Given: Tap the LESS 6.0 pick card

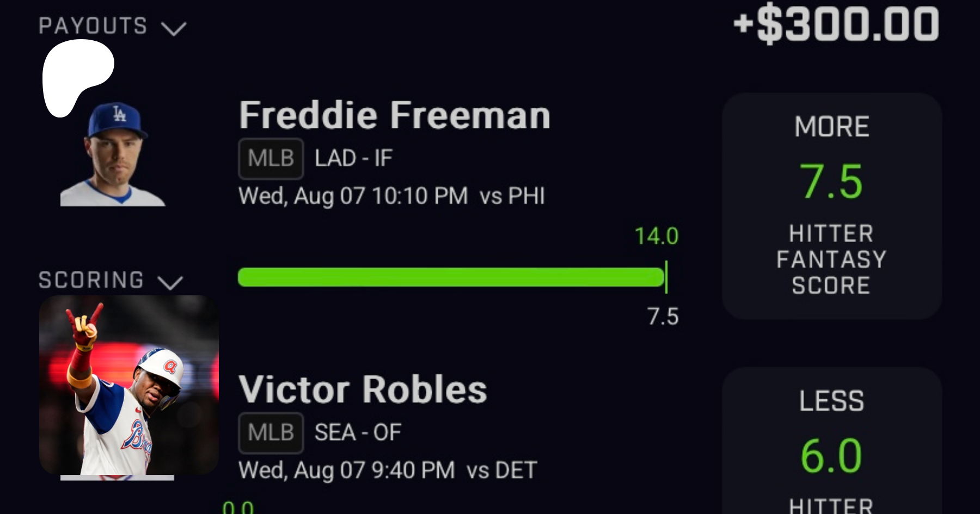Looking at the screenshot, I should 831,441.
